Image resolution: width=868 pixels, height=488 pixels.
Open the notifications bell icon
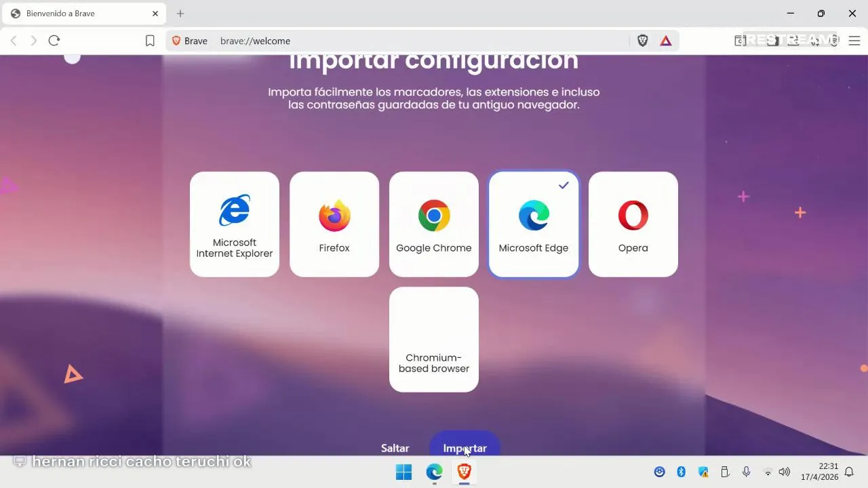coord(849,472)
